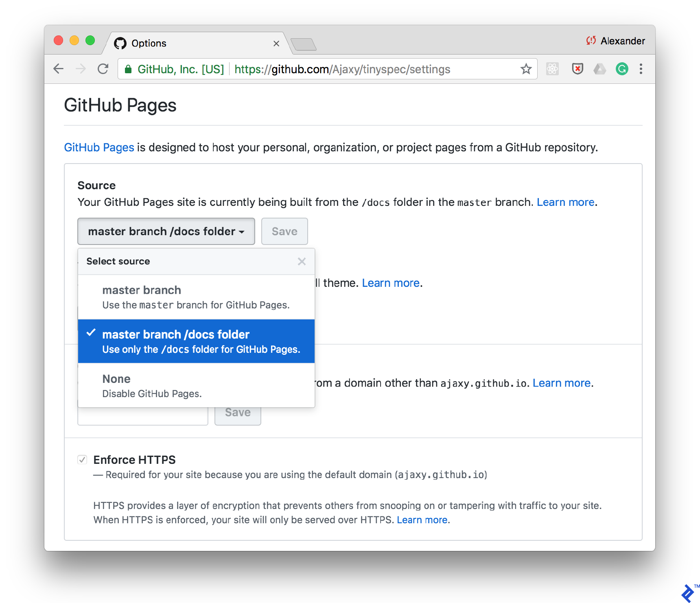Click the Save button next to Source
The height and width of the screenshot is (603, 700).
pyautogui.click(x=284, y=231)
